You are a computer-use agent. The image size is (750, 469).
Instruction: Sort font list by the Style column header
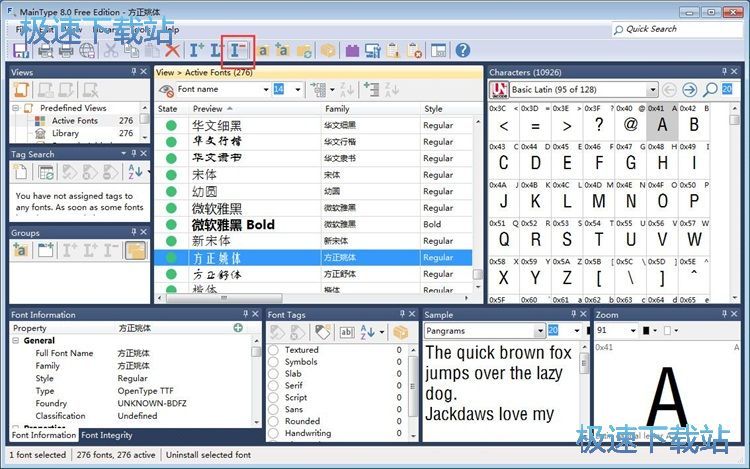447,109
